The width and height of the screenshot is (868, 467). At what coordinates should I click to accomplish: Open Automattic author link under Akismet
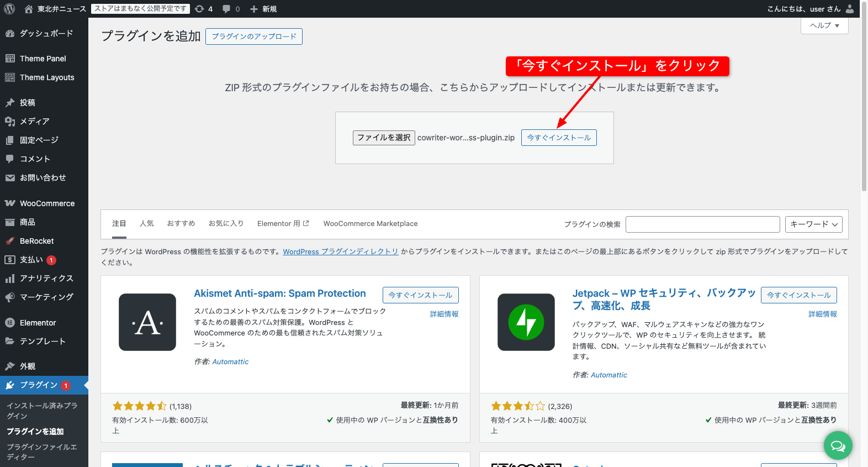230,361
